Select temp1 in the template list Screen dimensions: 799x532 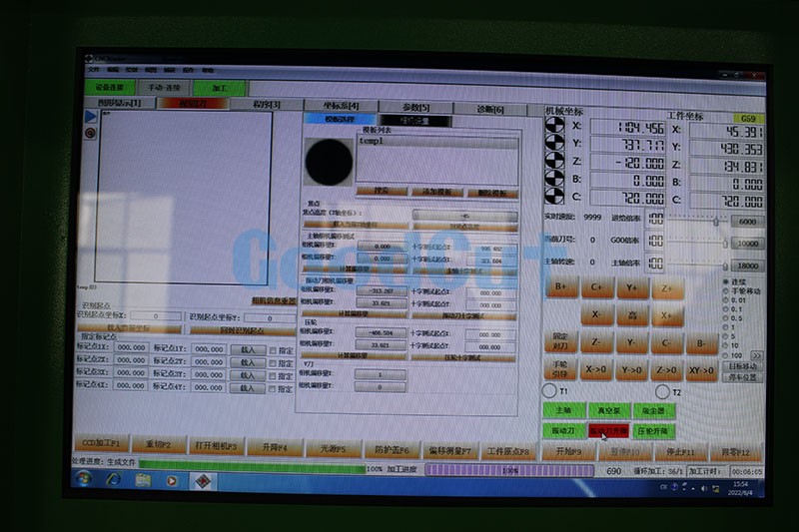[437, 141]
